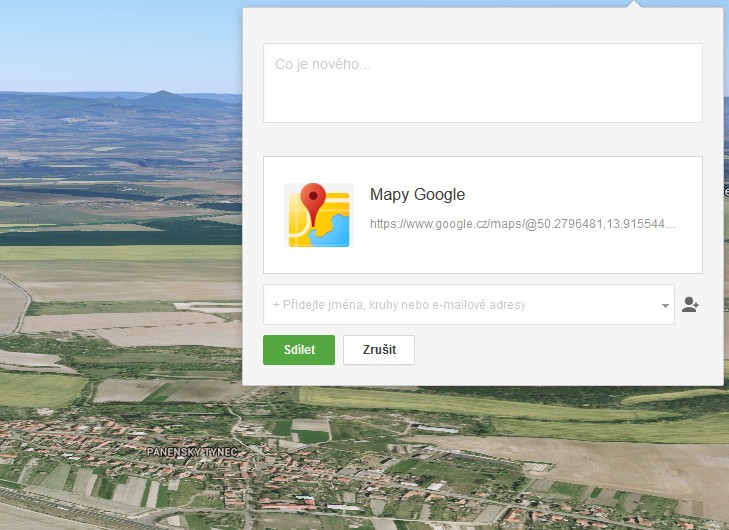Open the Mapy Google pin icon thumbnail

click(319, 215)
